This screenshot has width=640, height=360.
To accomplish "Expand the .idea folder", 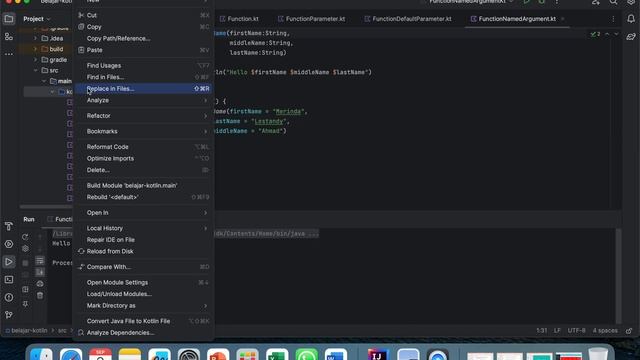I will click(x=36, y=38).
